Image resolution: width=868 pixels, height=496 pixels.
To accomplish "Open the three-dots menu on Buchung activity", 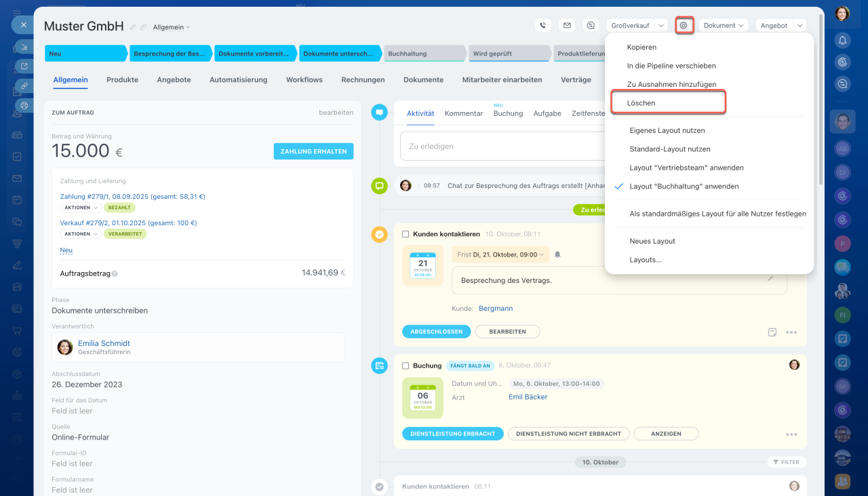I will 791,434.
